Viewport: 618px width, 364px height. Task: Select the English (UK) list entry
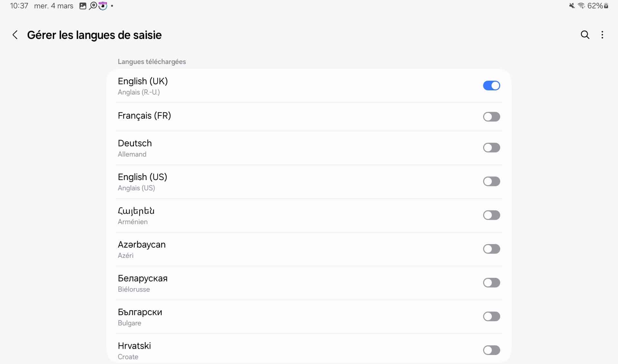[x=143, y=86]
